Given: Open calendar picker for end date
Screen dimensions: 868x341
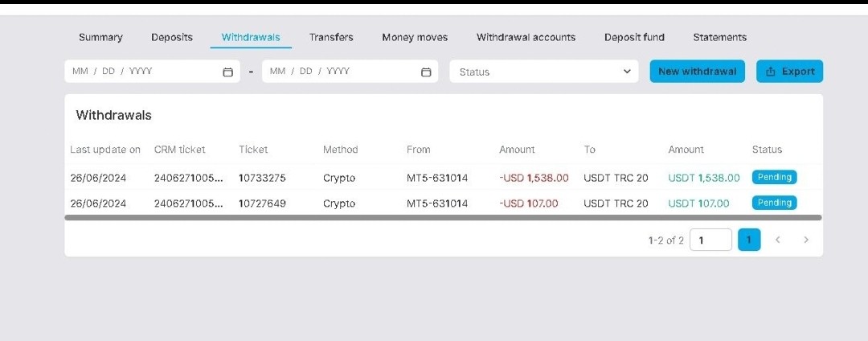Looking at the screenshot, I should click(426, 72).
